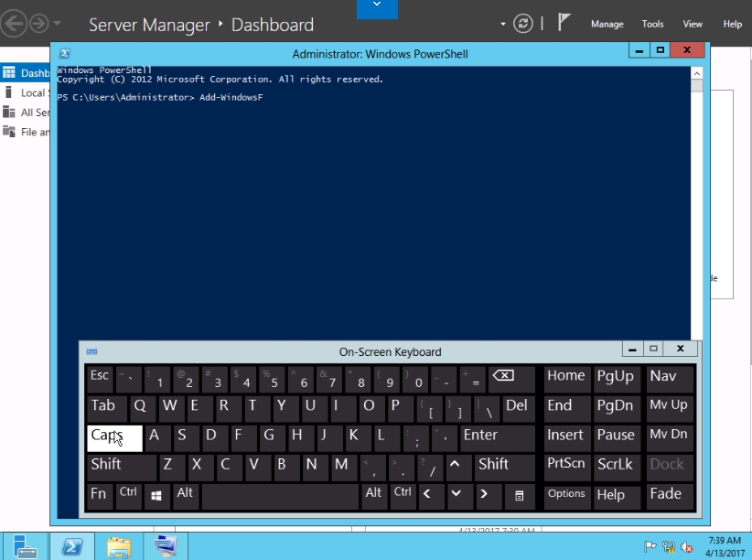This screenshot has width=752, height=560.
Task: Click the Server Manager refresh icon
Action: click(523, 24)
